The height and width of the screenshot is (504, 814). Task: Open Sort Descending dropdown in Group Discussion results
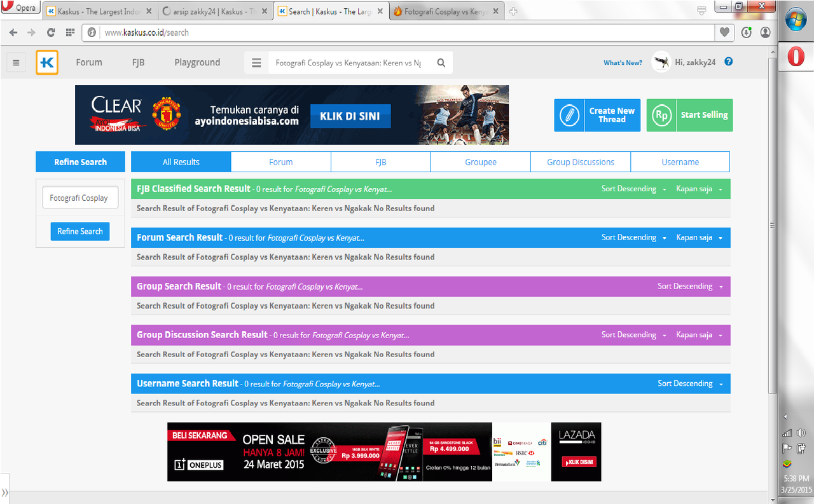coord(633,335)
